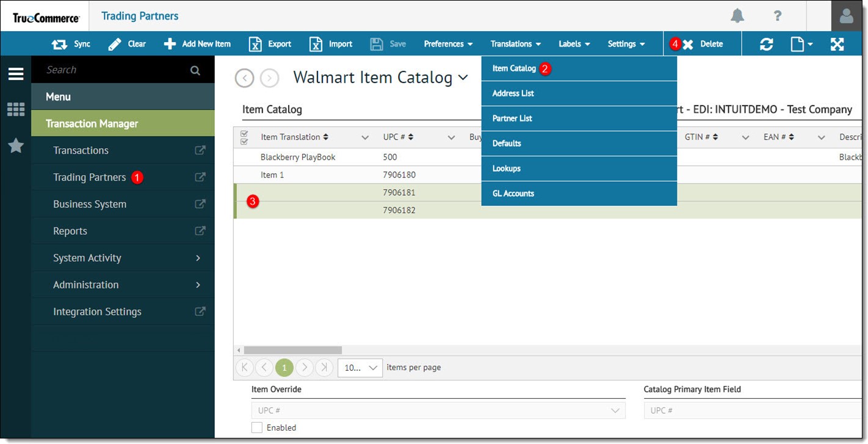Select Address List from Translations menu
868x444 pixels.
(x=579, y=93)
